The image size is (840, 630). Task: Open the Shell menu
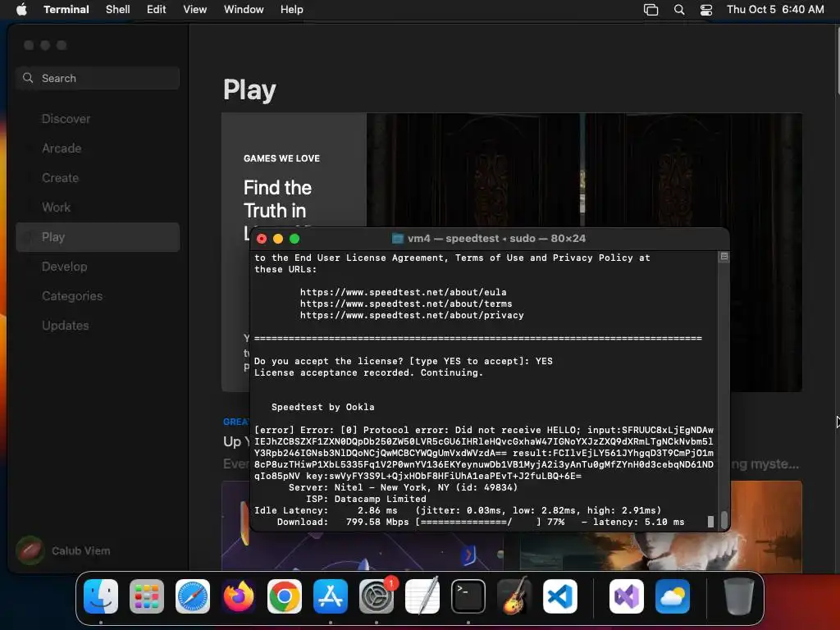pyautogui.click(x=117, y=9)
